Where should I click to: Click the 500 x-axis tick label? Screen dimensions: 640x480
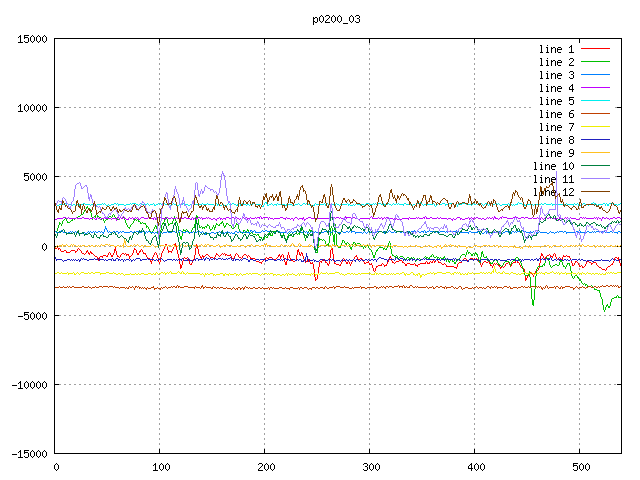[x=580, y=467]
